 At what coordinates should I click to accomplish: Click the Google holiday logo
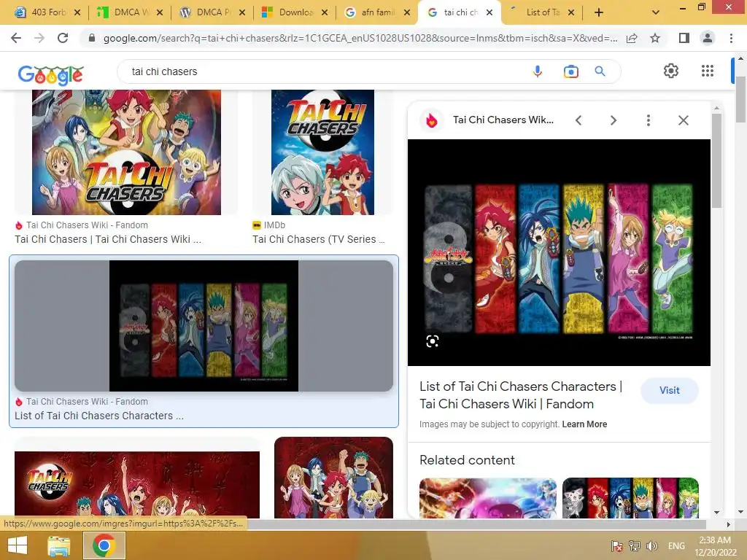(50, 75)
